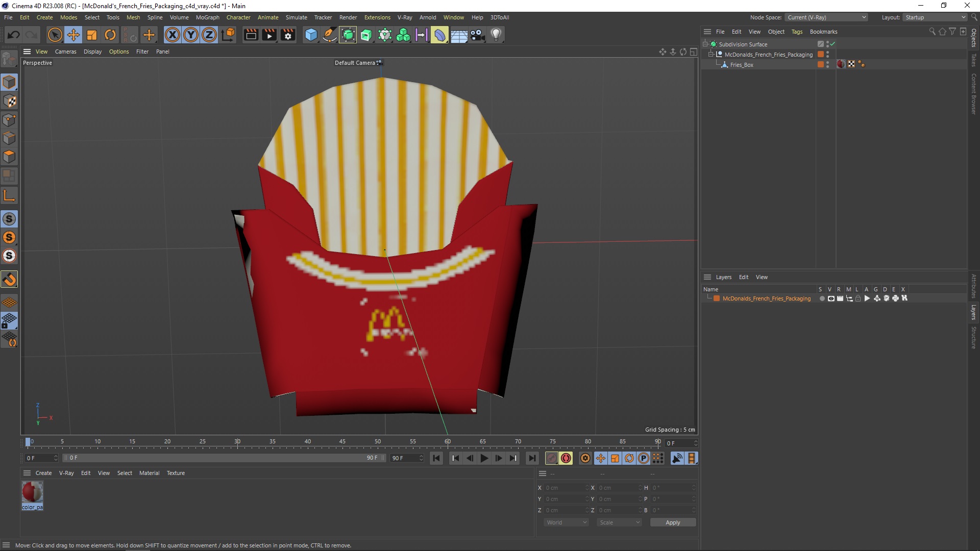Click the Render View clapboard icon

coord(251,35)
